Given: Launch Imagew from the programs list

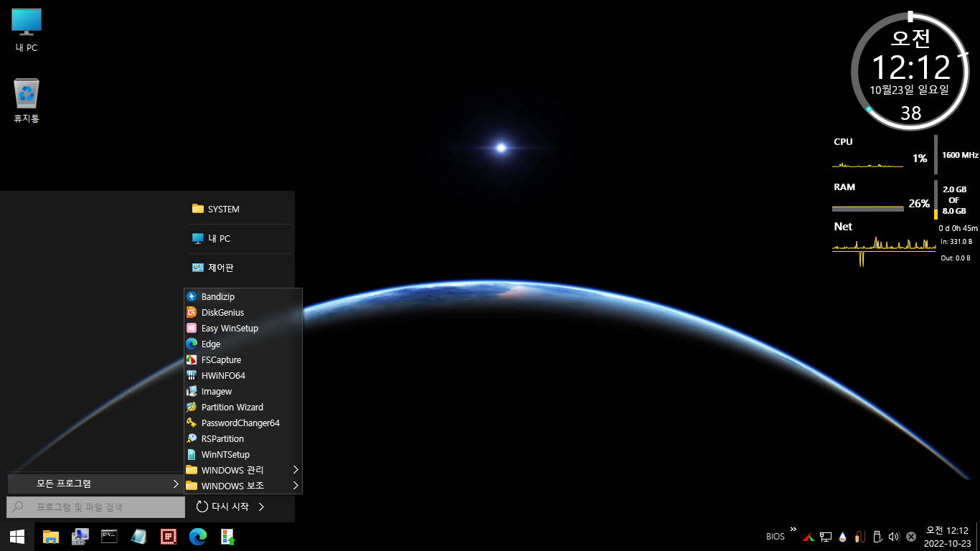Looking at the screenshot, I should click(x=243, y=391).
